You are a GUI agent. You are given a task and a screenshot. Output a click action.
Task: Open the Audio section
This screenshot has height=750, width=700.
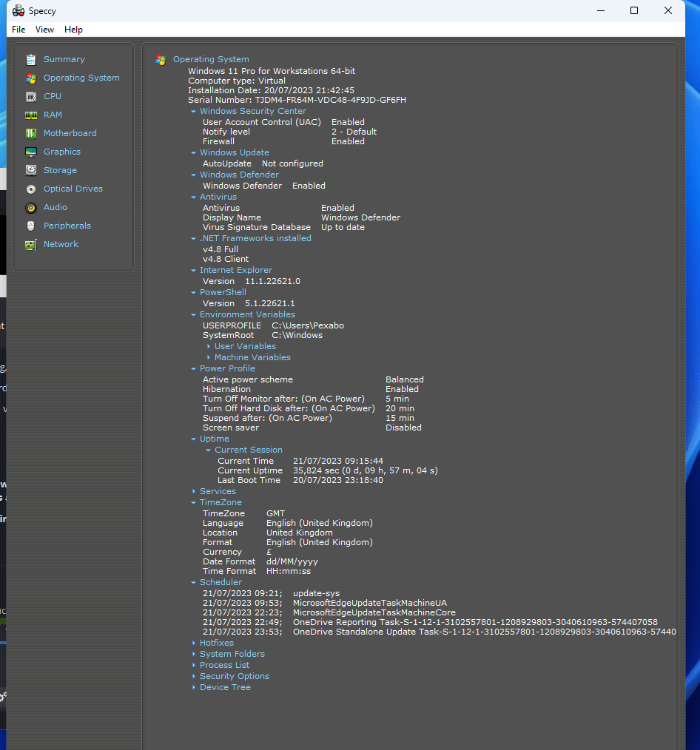coord(55,207)
